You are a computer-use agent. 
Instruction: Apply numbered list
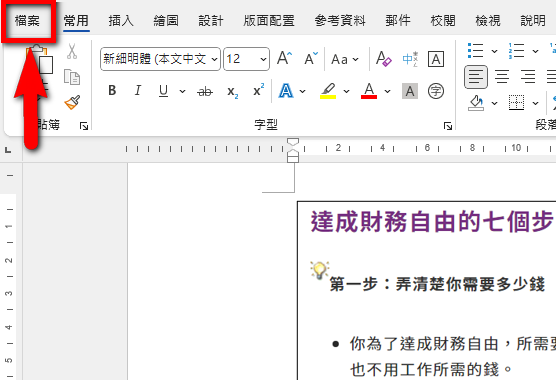point(516,51)
